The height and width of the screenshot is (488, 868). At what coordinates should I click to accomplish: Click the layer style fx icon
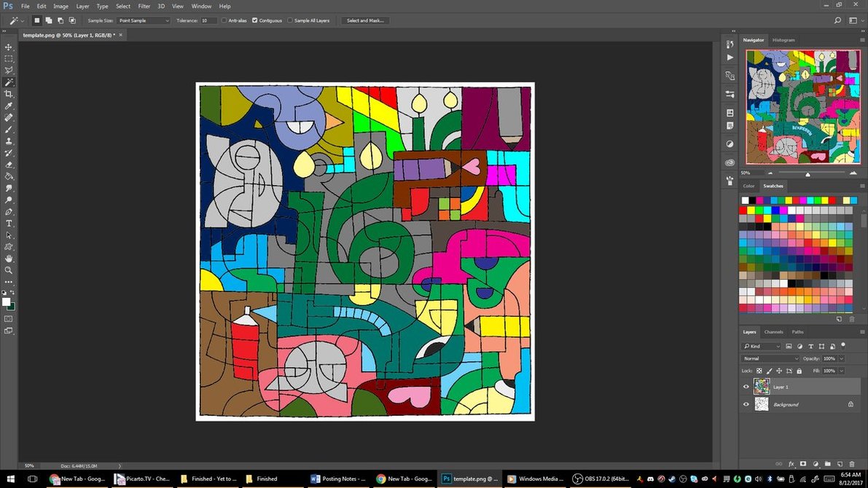[x=791, y=463]
